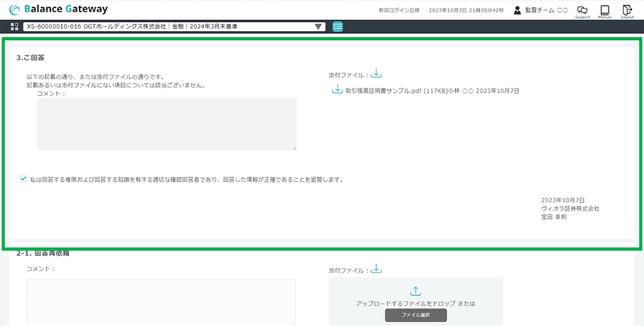Open the Manual icon

tap(604, 10)
